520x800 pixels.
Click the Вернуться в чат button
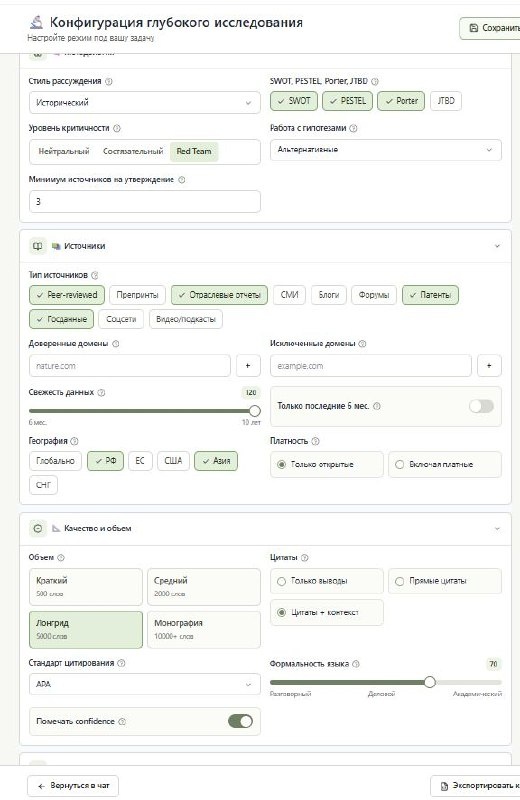[x=73, y=785]
